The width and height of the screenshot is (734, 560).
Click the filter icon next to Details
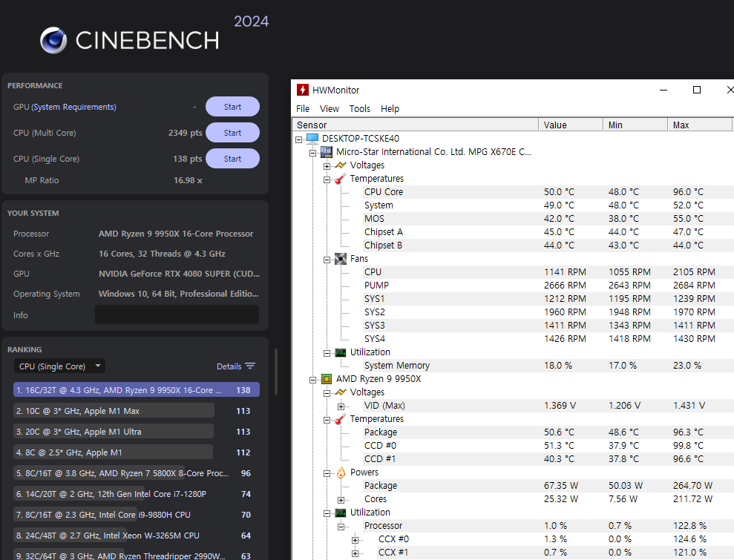coord(250,366)
